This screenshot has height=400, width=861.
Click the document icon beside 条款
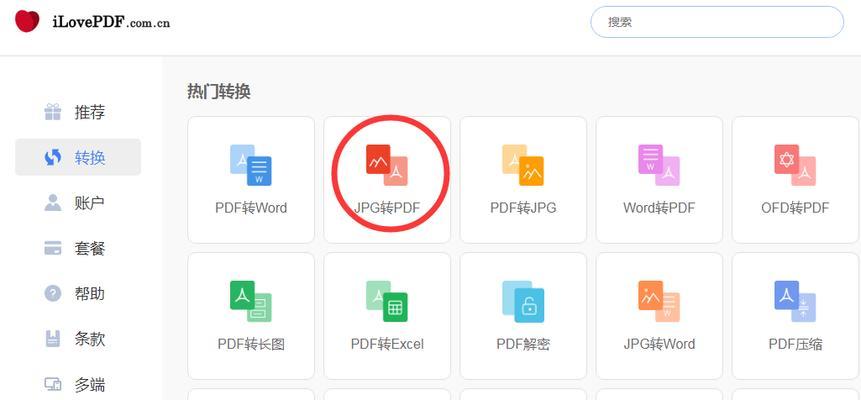click(x=53, y=339)
